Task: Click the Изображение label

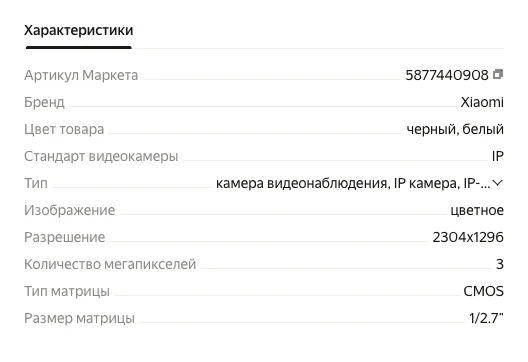Action: coord(70,210)
